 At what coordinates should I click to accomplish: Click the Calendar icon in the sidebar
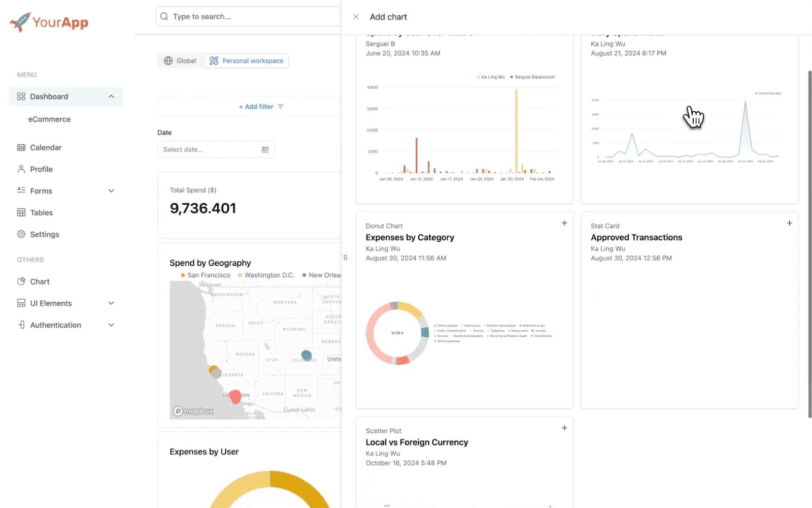[21, 147]
